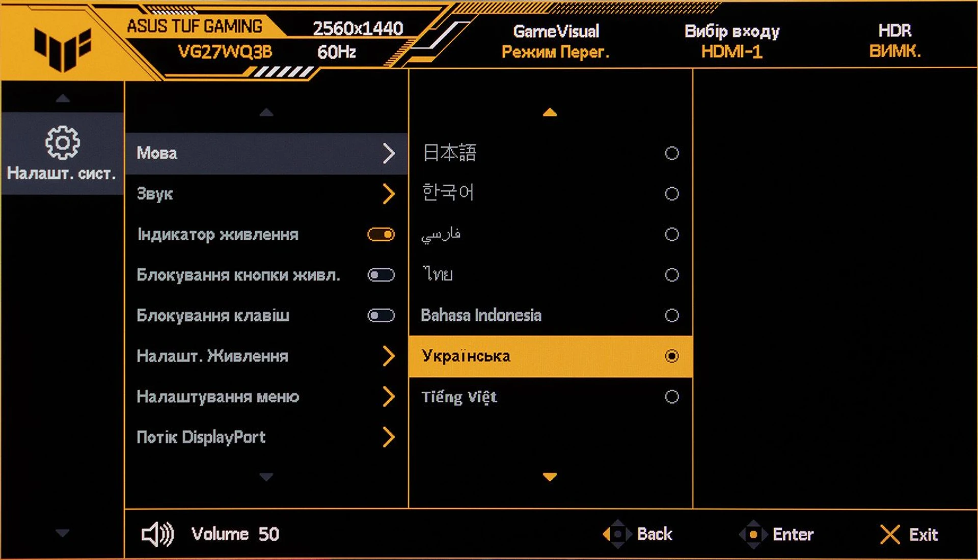The width and height of the screenshot is (978, 560).
Task: Click Блокування кнопки живл. label
Action: [238, 275]
